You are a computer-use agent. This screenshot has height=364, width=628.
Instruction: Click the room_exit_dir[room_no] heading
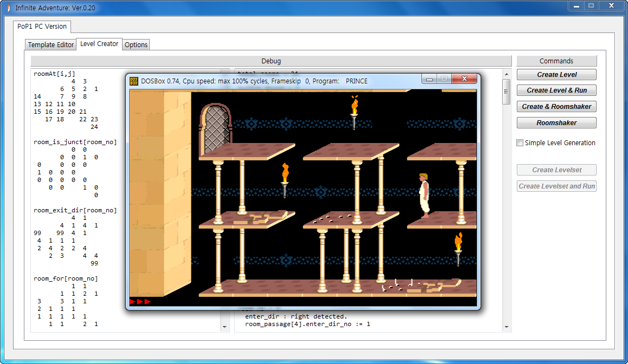[x=75, y=210]
